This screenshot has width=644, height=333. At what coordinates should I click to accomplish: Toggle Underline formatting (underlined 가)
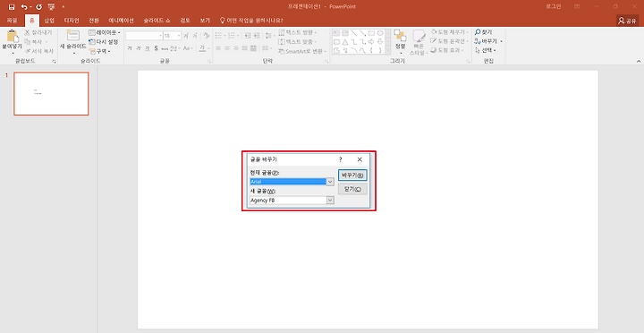coord(147,48)
